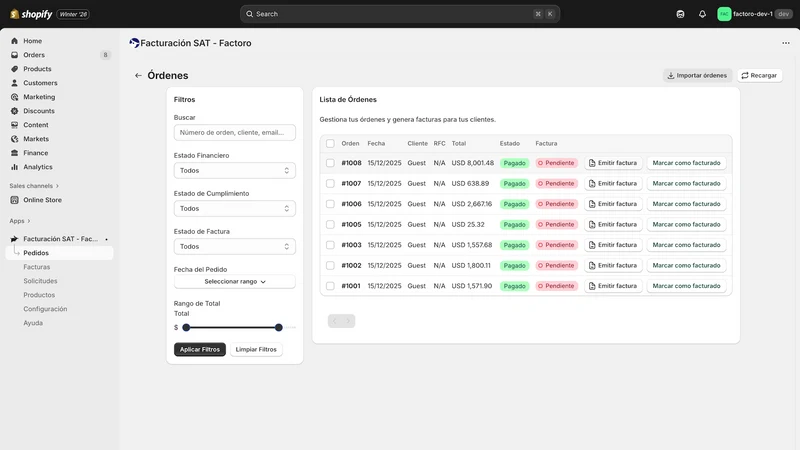
Task: Check the box for order #1007
Action: tap(330, 183)
